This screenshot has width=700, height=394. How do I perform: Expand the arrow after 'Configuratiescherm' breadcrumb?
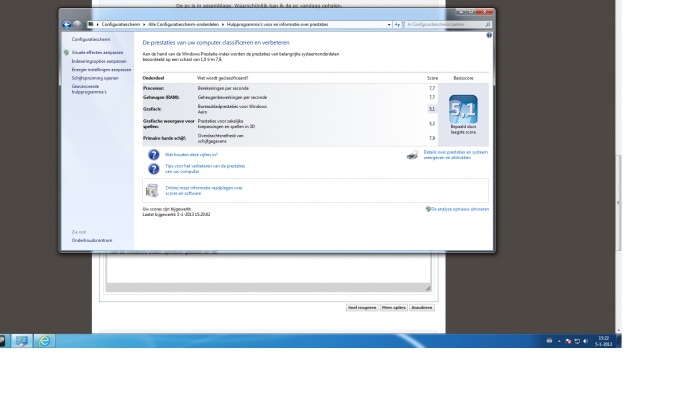pyautogui.click(x=144, y=25)
